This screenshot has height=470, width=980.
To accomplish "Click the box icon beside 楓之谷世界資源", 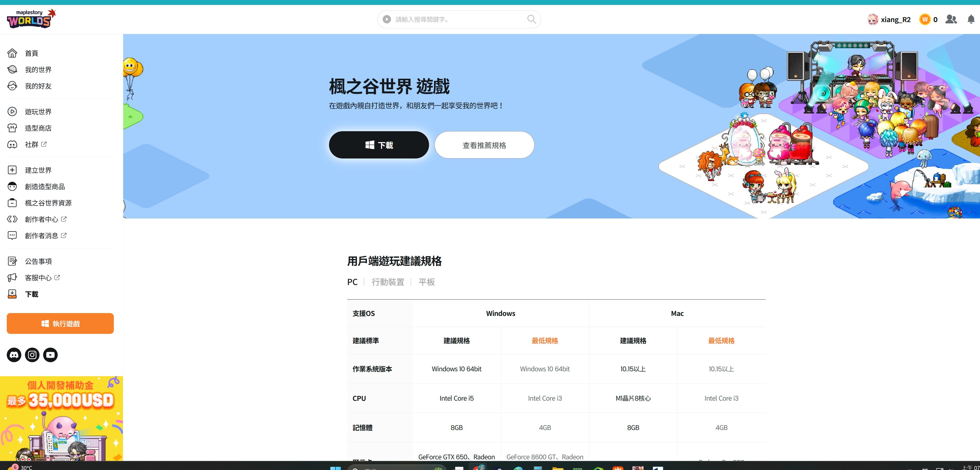I will coord(12,203).
